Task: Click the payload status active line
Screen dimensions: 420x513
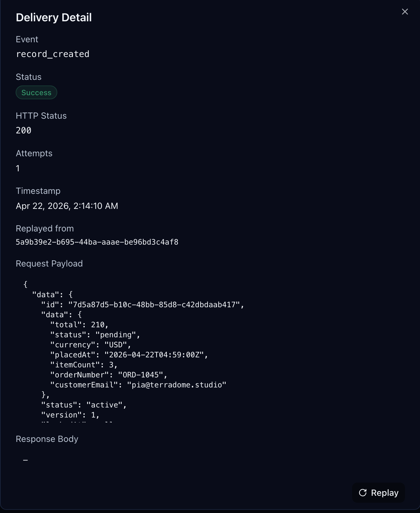Action: (84, 405)
